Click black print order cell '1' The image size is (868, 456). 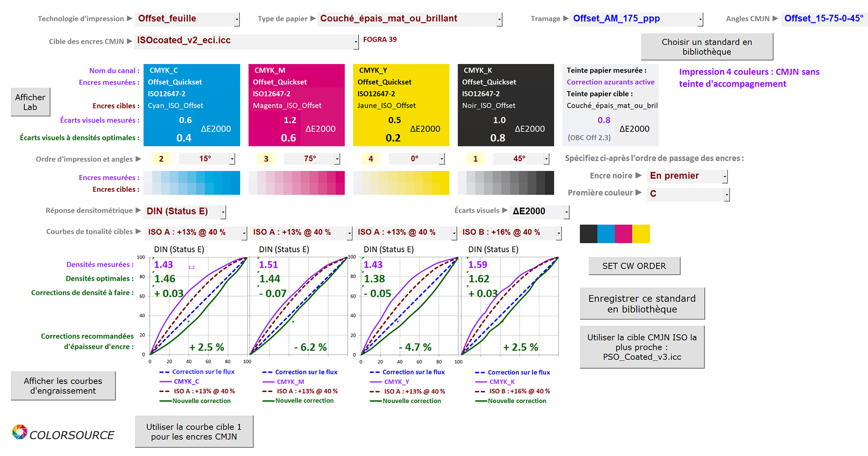tap(475, 159)
